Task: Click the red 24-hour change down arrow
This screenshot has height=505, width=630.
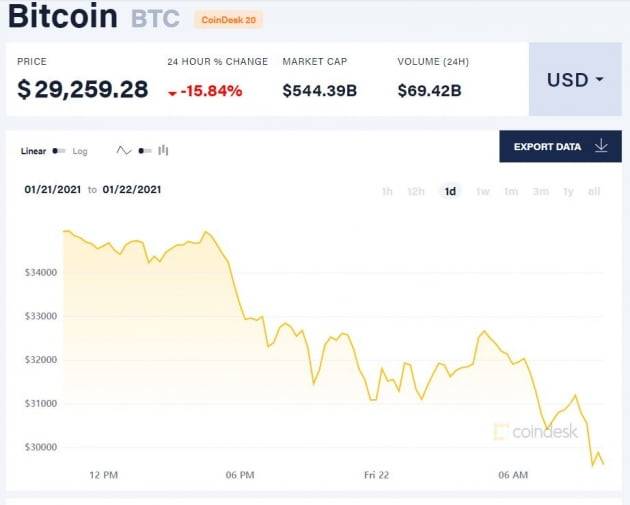Action: click(x=173, y=93)
